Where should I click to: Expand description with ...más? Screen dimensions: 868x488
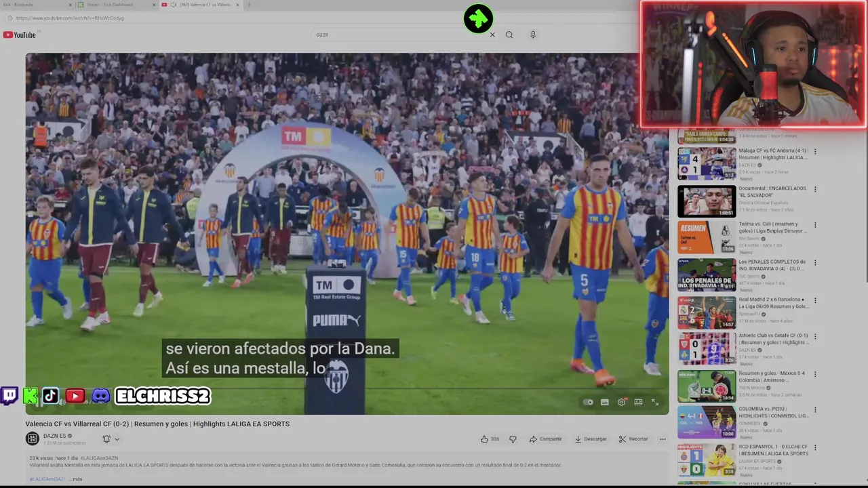pyautogui.click(x=76, y=479)
